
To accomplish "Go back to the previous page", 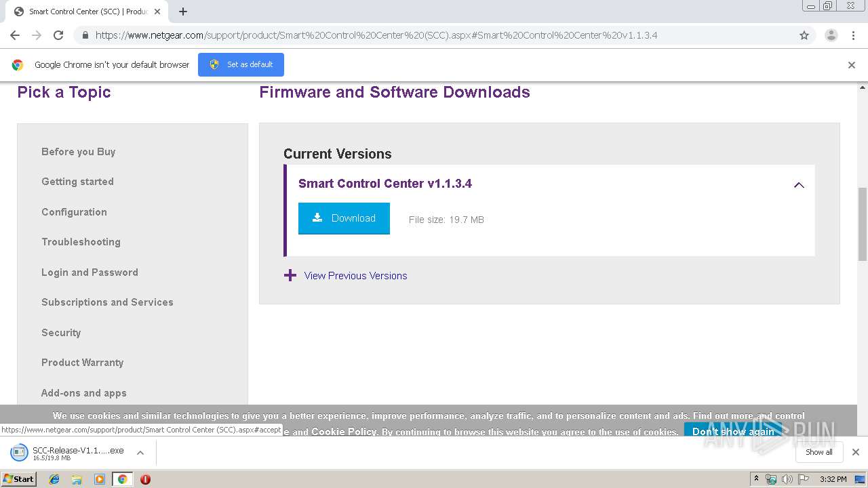I will pos(15,35).
